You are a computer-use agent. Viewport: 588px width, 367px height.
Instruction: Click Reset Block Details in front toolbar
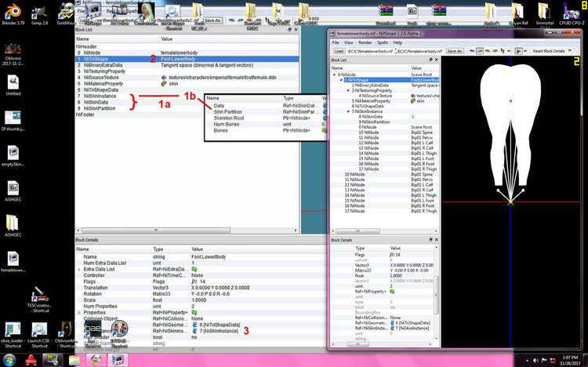coord(549,51)
